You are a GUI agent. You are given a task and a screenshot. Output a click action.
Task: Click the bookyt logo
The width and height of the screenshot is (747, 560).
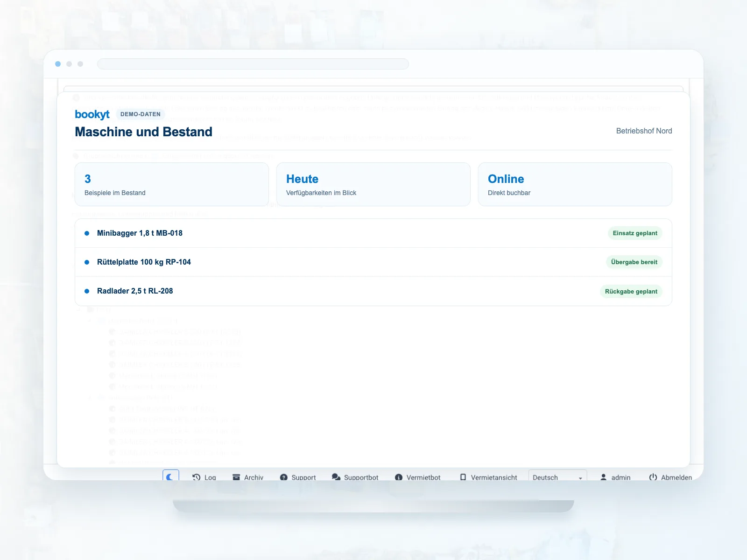[x=92, y=114]
